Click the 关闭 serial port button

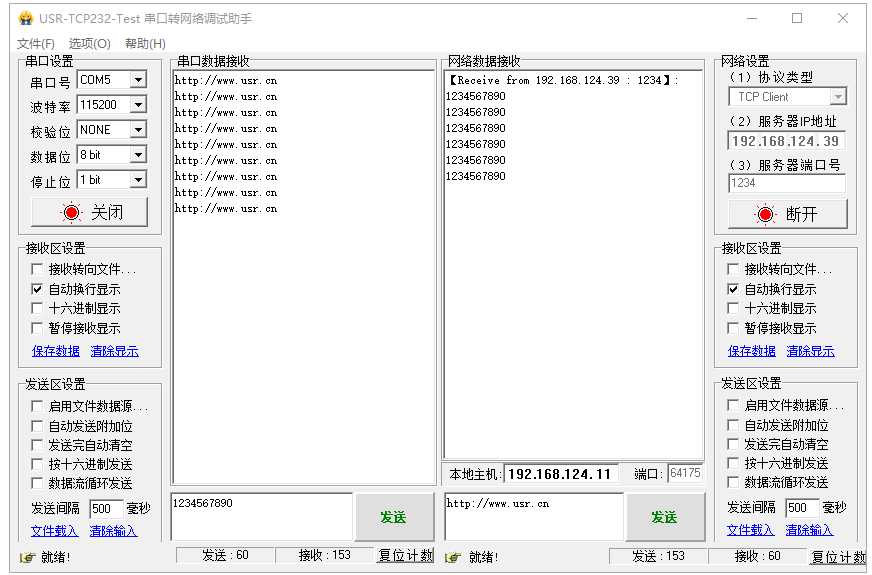coord(90,212)
